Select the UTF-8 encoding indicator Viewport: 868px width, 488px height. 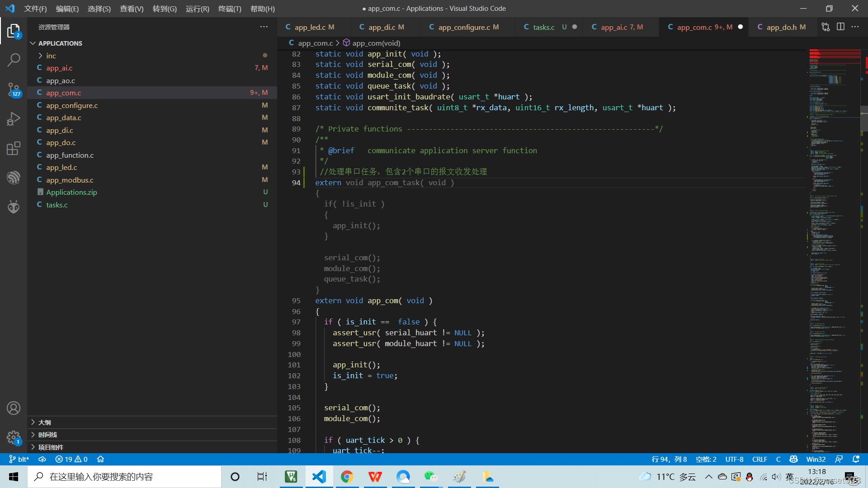click(734, 459)
